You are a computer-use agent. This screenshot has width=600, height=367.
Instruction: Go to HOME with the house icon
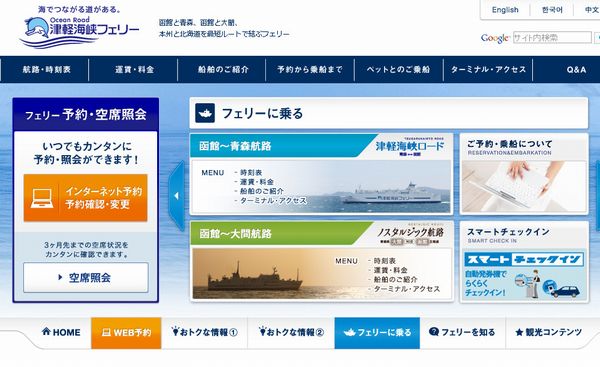[x=61, y=332]
